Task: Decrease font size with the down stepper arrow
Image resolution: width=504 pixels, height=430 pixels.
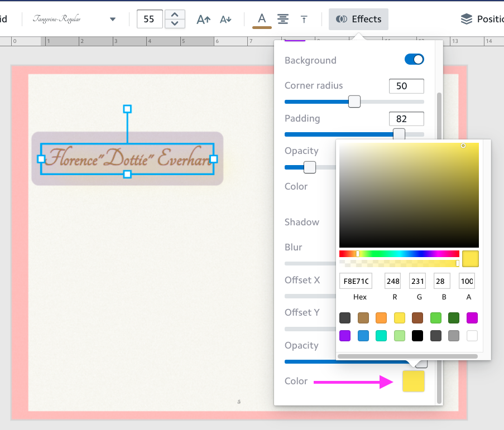Action: (175, 23)
